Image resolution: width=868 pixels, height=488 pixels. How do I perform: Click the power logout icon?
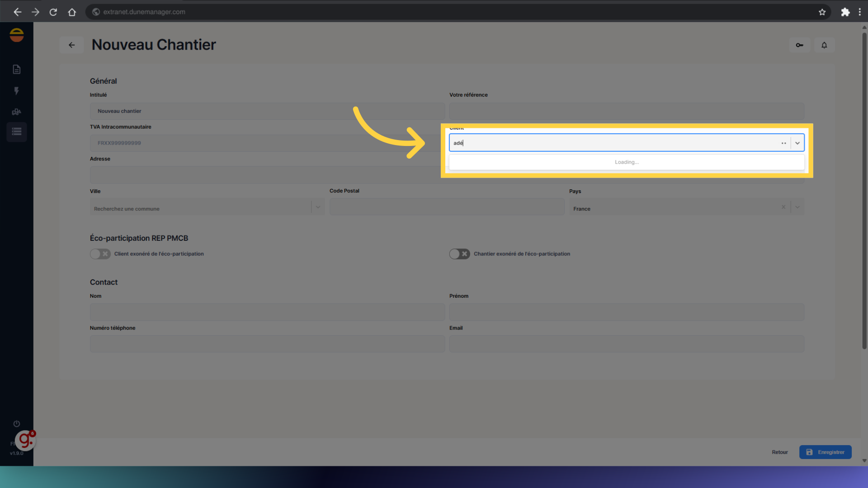click(17, 424)
